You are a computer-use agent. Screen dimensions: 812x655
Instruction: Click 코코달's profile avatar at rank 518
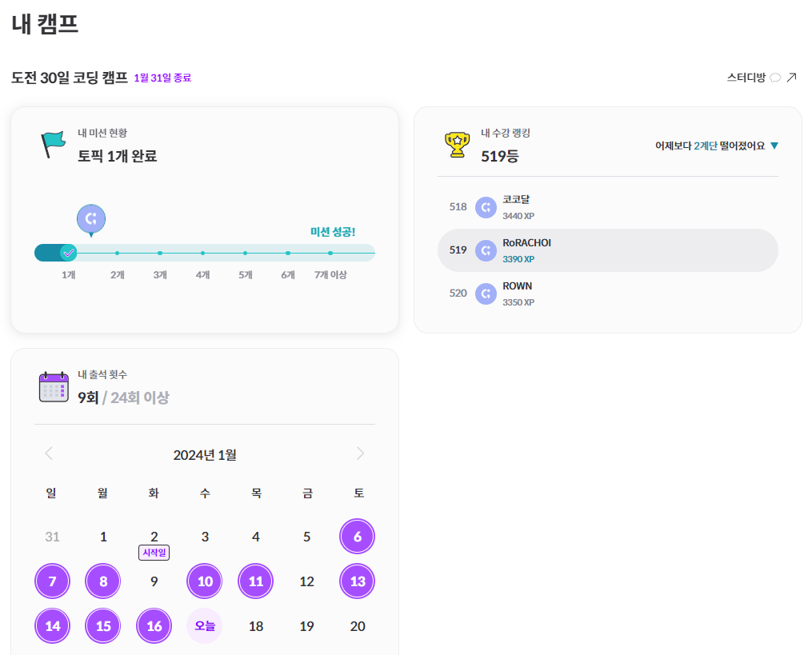(x=486, y=208)
